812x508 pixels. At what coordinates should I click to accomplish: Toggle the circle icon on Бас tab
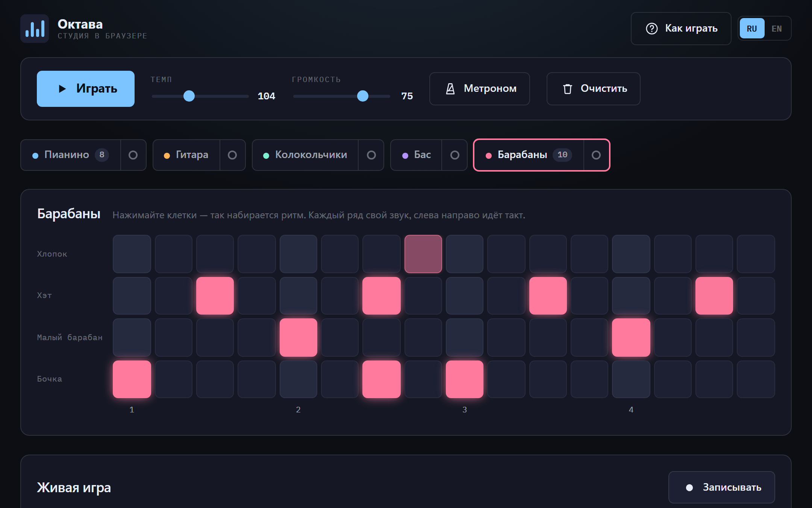point(455,155)
